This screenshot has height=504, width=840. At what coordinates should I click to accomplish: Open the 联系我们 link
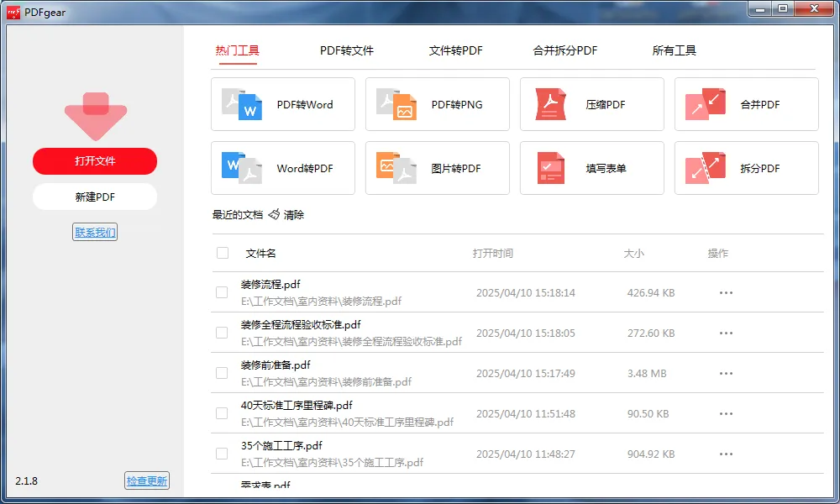coord(95,232)
